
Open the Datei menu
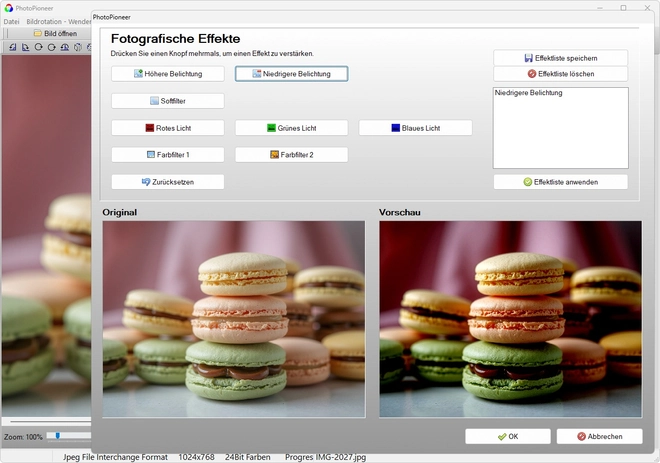pos(11,21)
